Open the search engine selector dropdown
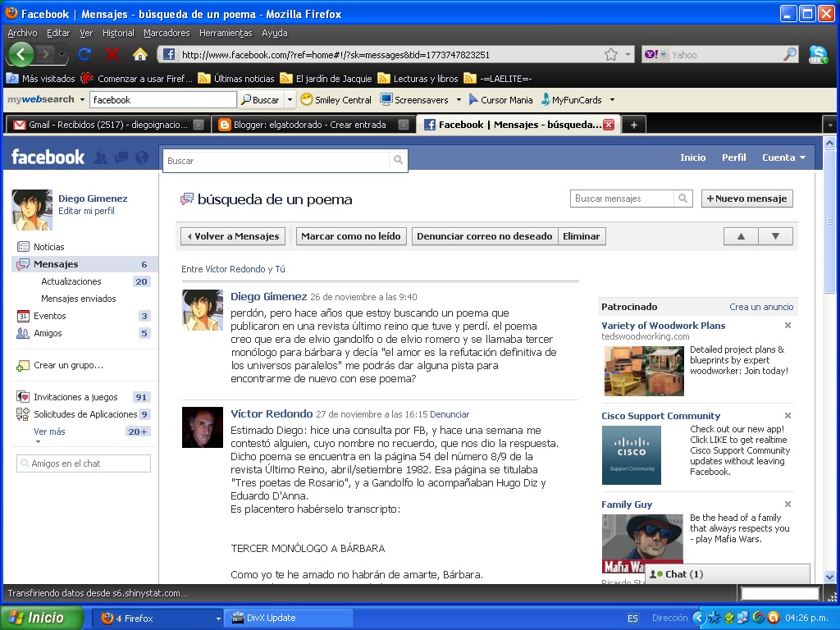 click(655, 54)
